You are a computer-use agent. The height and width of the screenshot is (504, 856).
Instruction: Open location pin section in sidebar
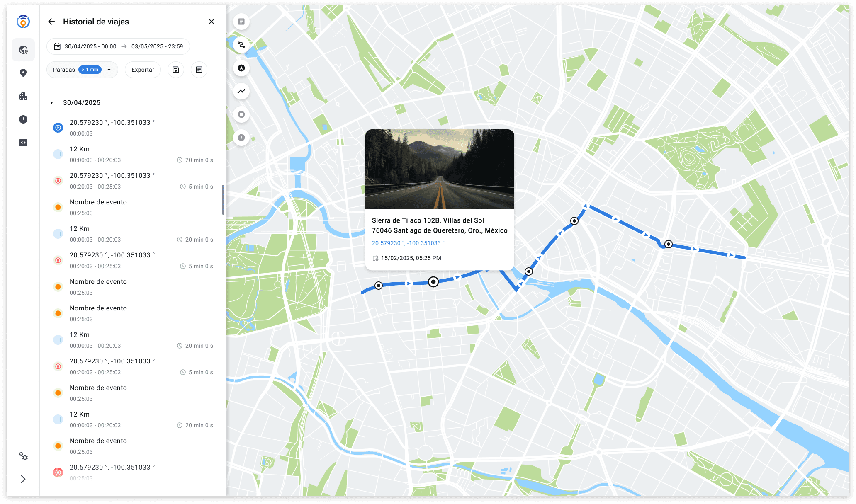(23, 73)
